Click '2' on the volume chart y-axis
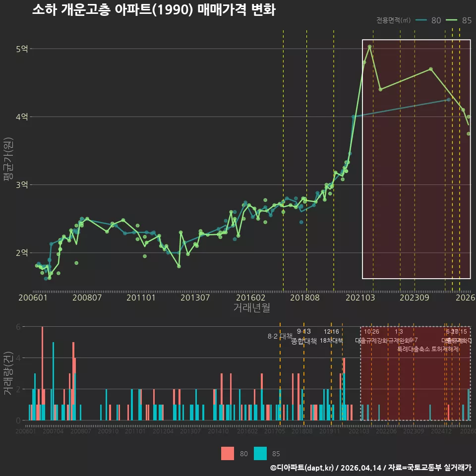Image resolution: width=476 pixels, height=476 pixels. 18,389
